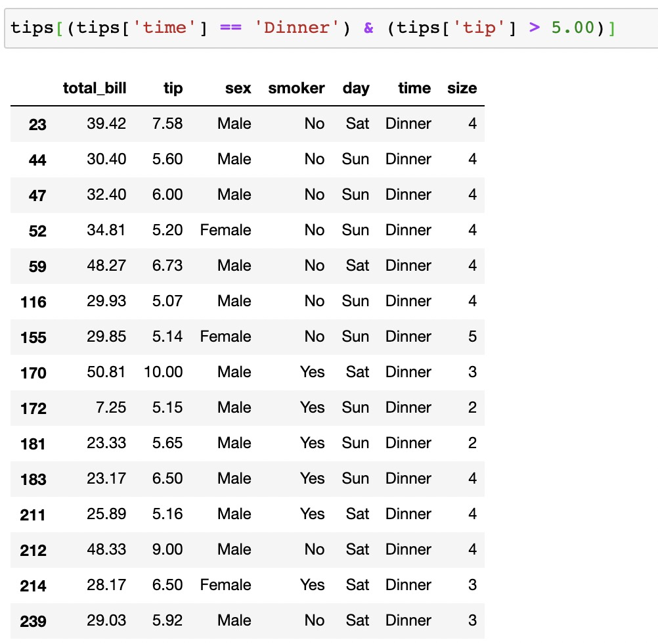Click total_bill value 23.33
Image resolution: width=658 pixels, height=644 pixels.
[106, 442]
